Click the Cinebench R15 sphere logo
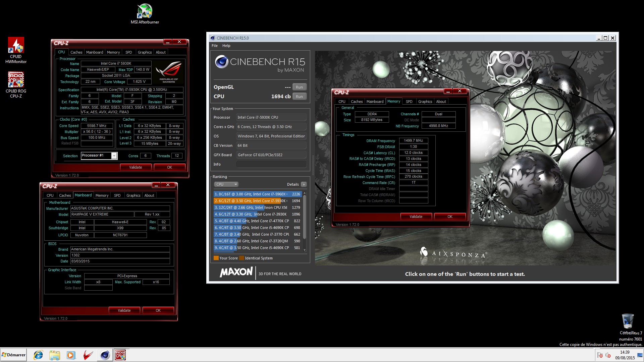This screenshot has height=362, width=644. 221,62
